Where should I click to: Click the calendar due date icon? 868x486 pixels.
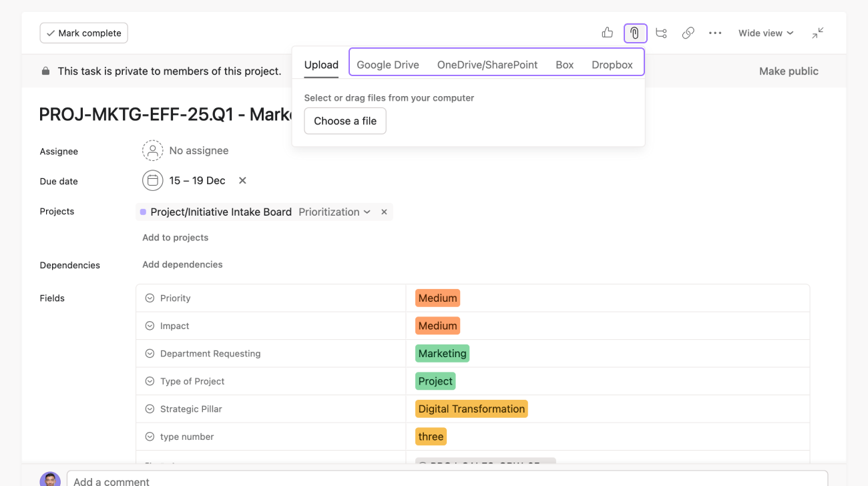pos(152,180)
